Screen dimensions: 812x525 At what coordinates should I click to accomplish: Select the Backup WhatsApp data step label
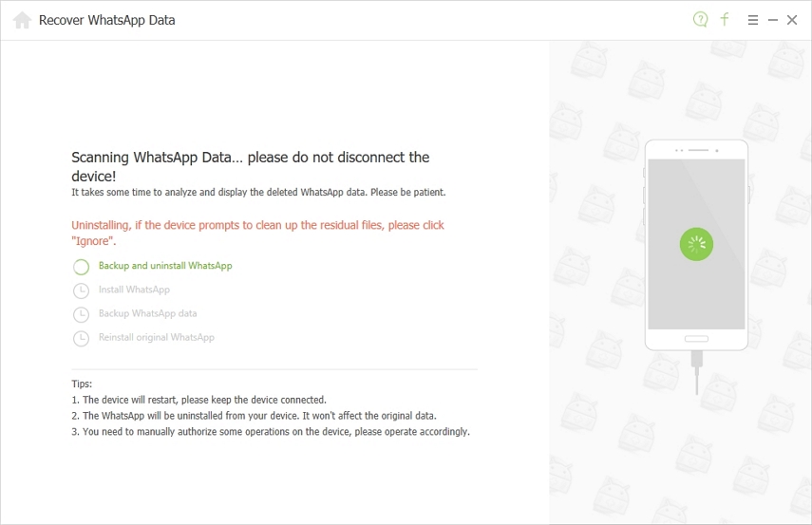pyautogui.click(x=147, y=313)
